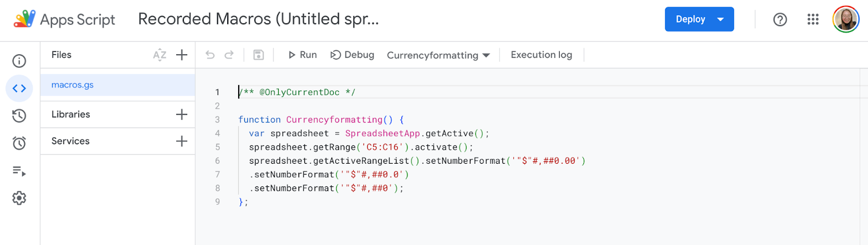Screen dimensions: 868x245
Task: Click the Redo arrow in editor toolbar
Action: tap(229, 55)
